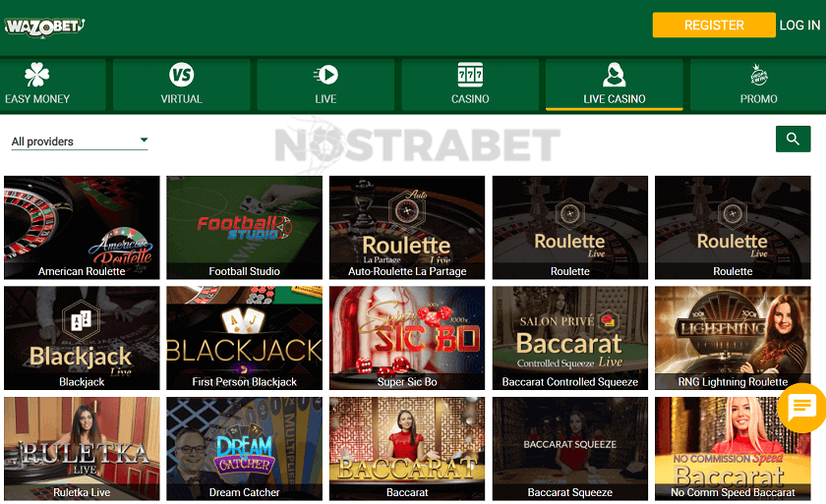Viewport: 826px width, 504px height.
Task: Click the green search icon button
Action: point(793,139)
